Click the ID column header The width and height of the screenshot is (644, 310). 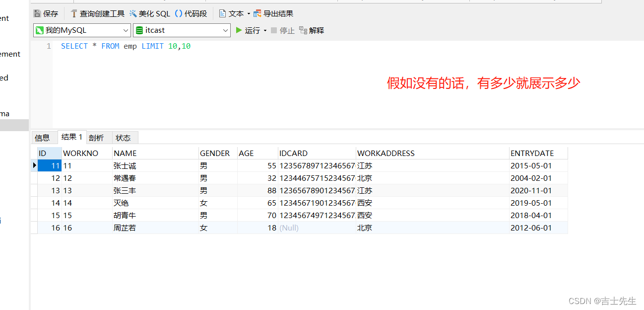(x=50, y=153)
